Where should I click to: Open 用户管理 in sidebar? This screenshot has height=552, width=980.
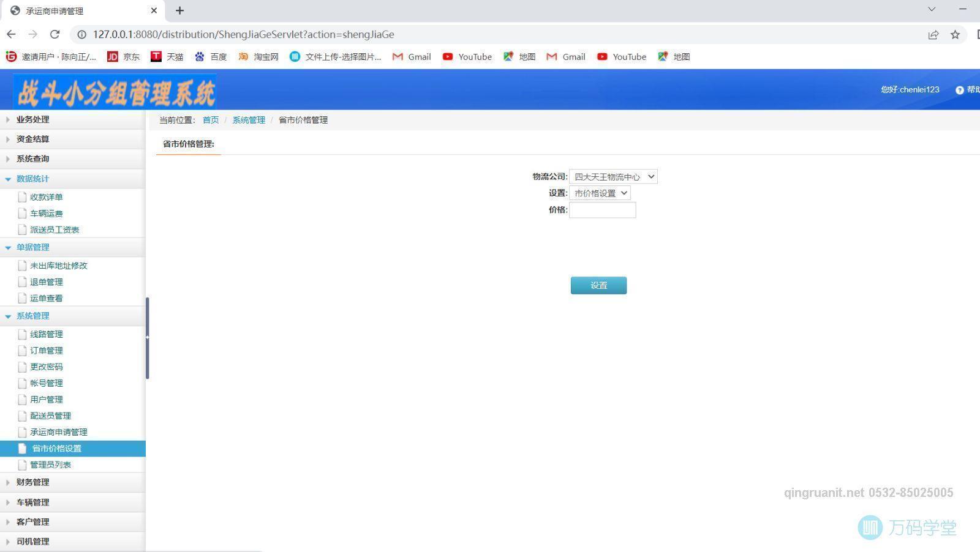click(x=47, y=400)
